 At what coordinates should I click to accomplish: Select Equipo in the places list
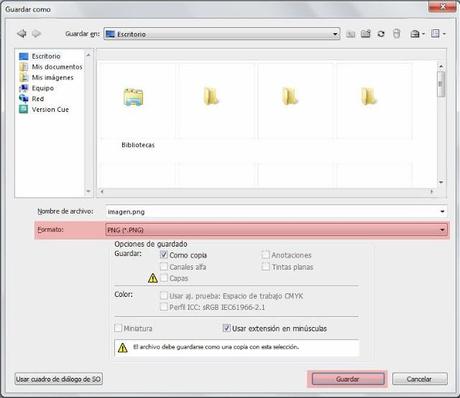[x=43, y=88]
